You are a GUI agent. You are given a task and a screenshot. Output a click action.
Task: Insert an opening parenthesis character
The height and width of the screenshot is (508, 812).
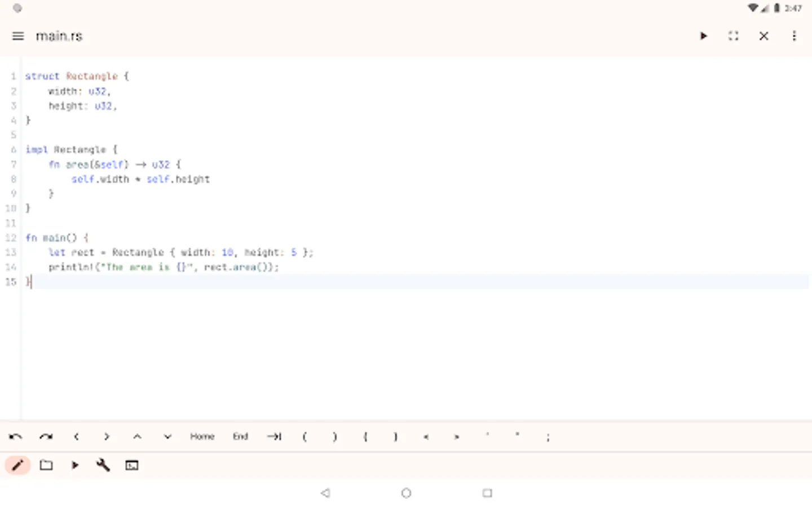click(304, 436)
